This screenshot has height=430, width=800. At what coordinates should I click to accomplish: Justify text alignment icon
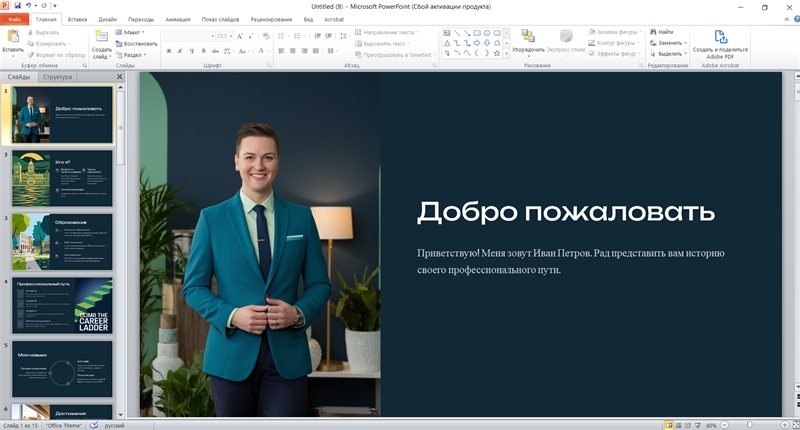(x=316, y=50)
